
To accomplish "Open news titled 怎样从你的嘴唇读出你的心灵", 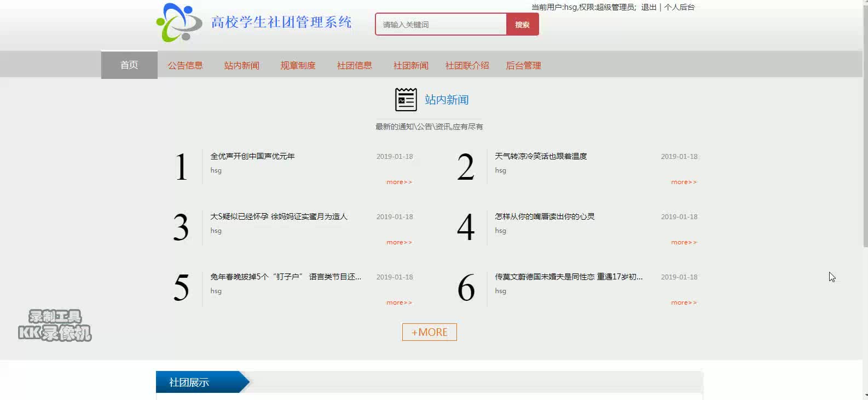I will point(545,216).
